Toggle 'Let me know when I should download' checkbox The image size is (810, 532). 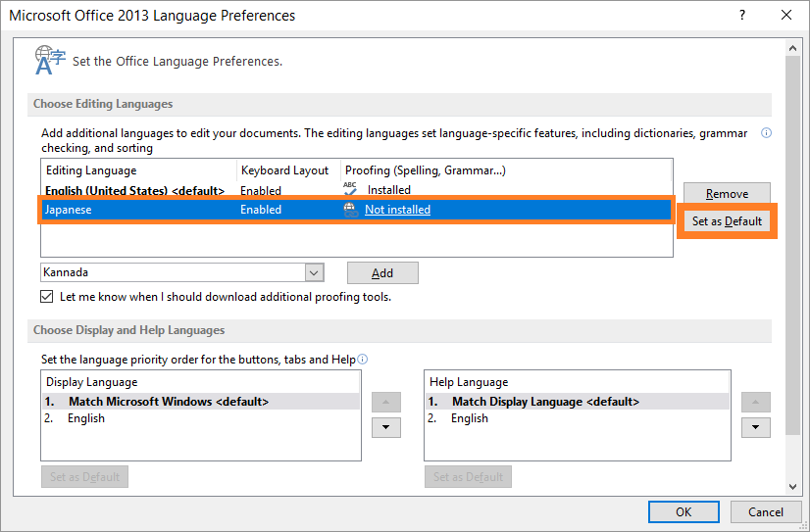pyautogui.click(x=46, y=297)
